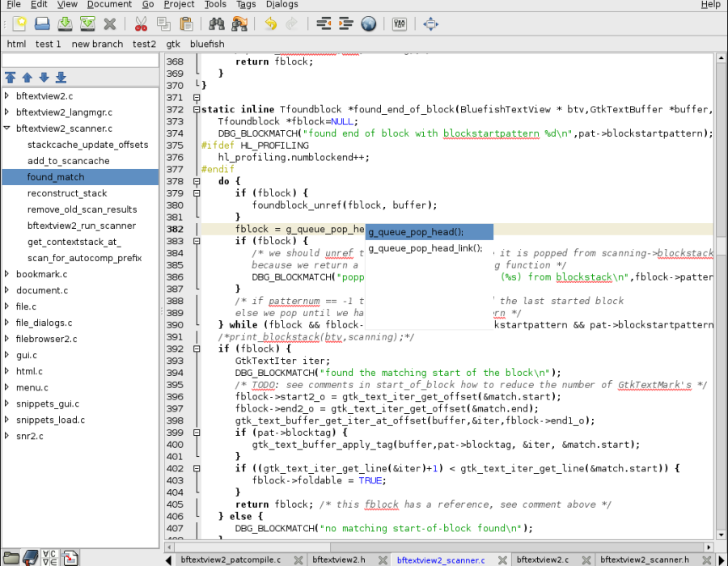Toggle fold marker on line 378
This screenshot has height=566, width=728.
[197, 181]
